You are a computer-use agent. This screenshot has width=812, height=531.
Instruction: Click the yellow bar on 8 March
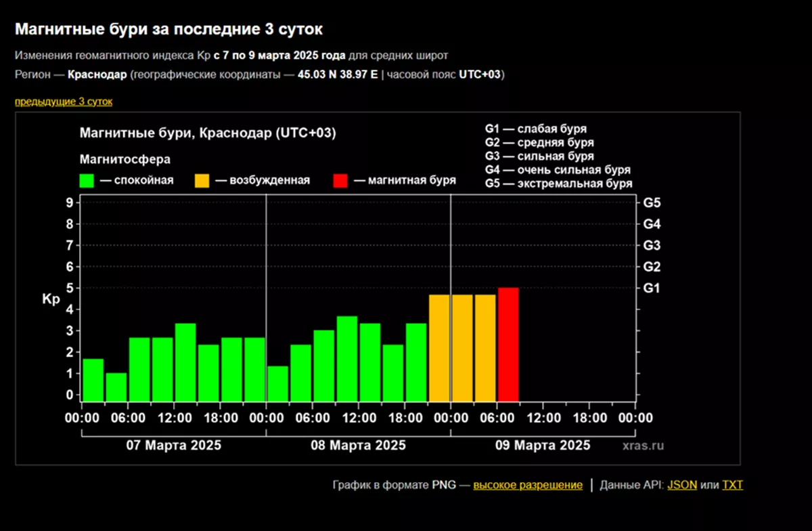(x=439, y=347)
